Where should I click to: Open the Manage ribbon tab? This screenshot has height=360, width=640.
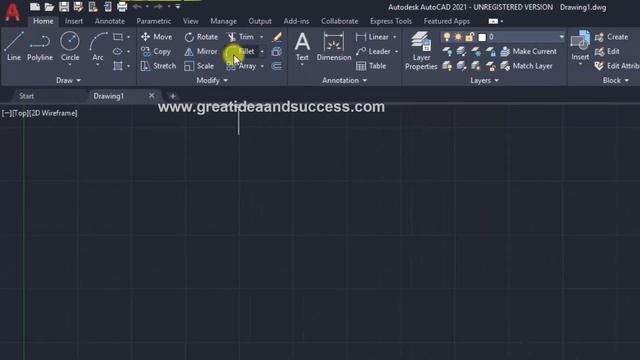tap(223, 21)
